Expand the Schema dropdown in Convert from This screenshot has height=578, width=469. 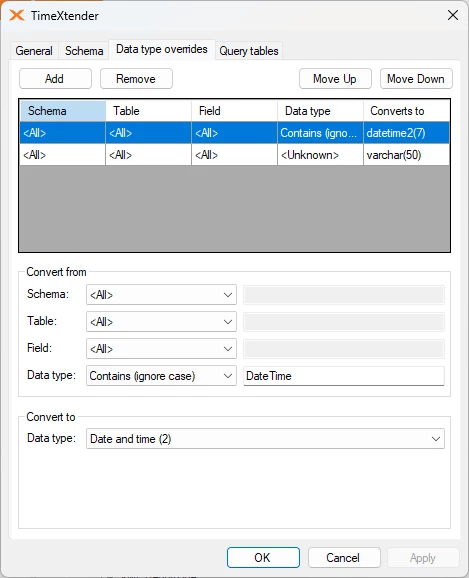pos(161,295)
